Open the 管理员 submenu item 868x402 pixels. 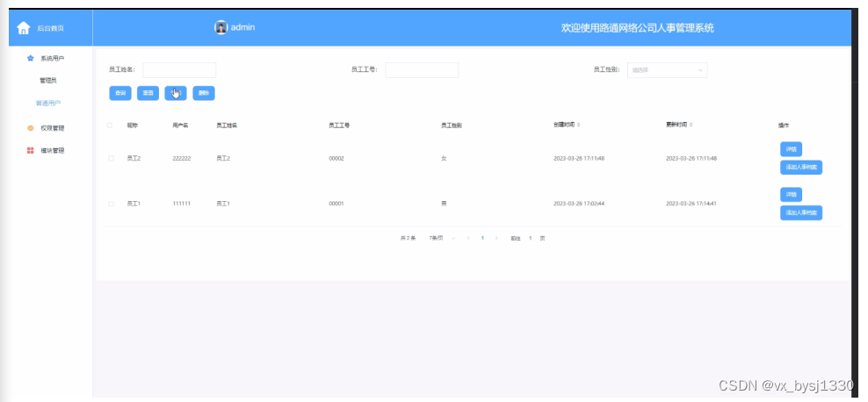coord(48,81)
